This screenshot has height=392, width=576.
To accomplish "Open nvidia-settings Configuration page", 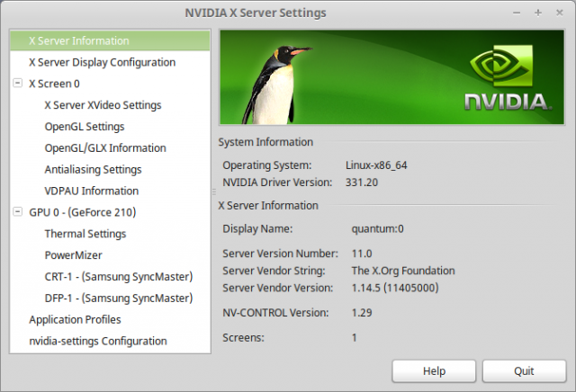I will (97, 341).
